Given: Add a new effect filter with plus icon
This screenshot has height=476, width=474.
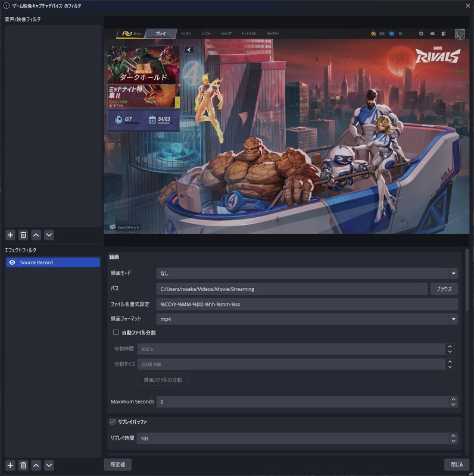Looking at the screenshot, I should pyautogui.click(x=10, y=465).
